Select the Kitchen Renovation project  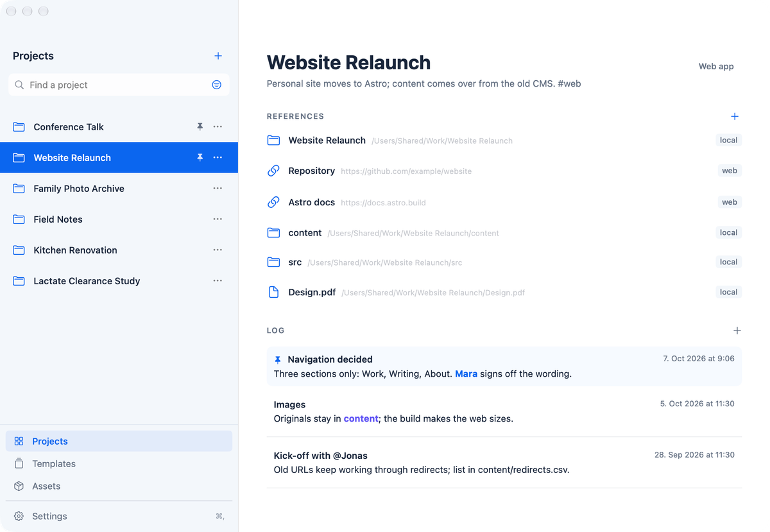tap(119, 250)
